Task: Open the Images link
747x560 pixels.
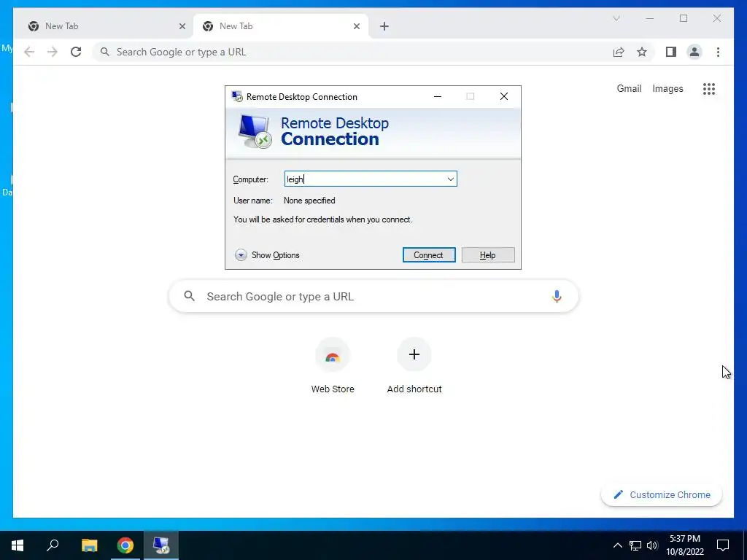Action: point(667,88)
